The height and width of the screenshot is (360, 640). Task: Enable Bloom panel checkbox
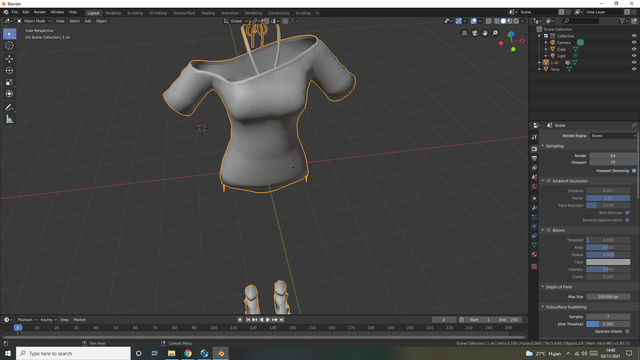(x=549, y=230)
